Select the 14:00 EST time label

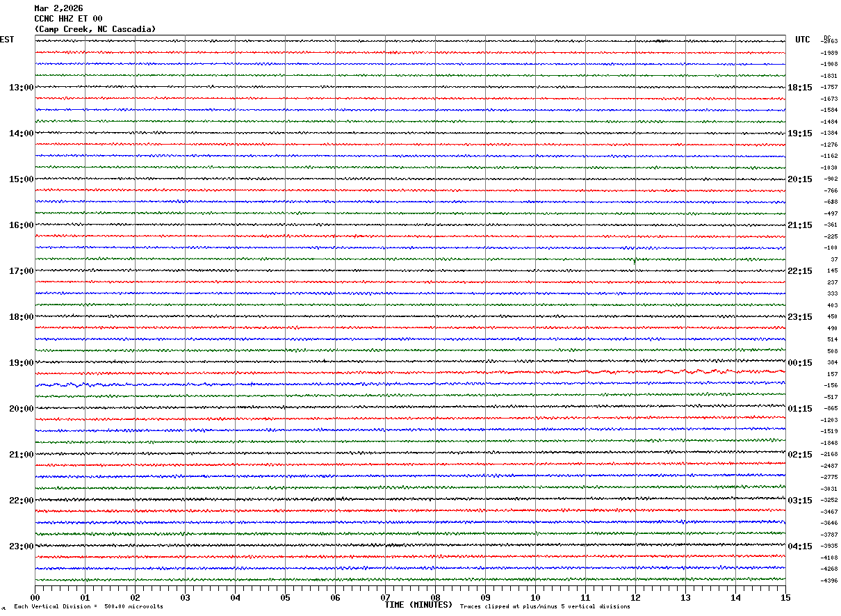coord(22,133)
